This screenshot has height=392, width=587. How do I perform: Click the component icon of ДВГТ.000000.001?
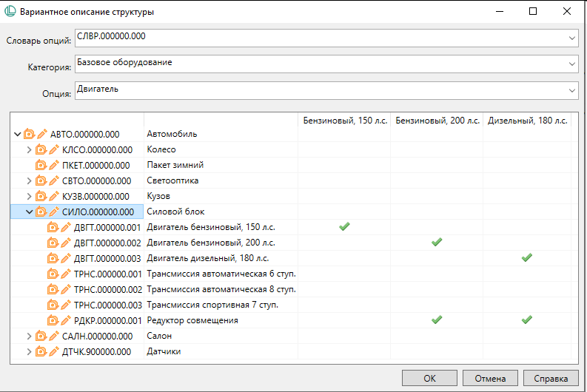click(x=53, y=227)
